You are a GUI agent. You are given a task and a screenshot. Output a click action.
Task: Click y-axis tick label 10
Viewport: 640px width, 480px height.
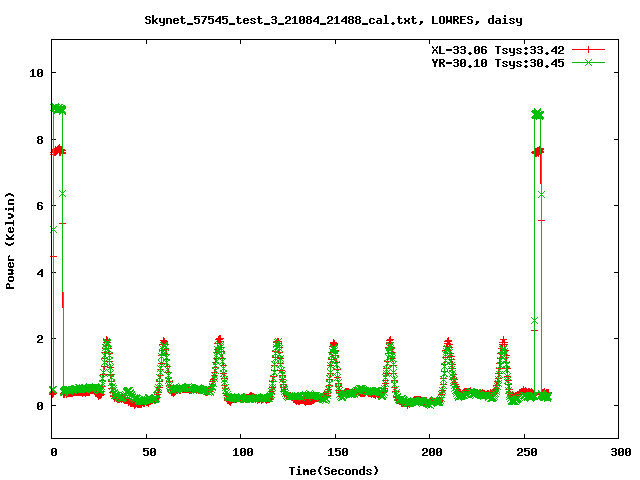tap(36, 73)
